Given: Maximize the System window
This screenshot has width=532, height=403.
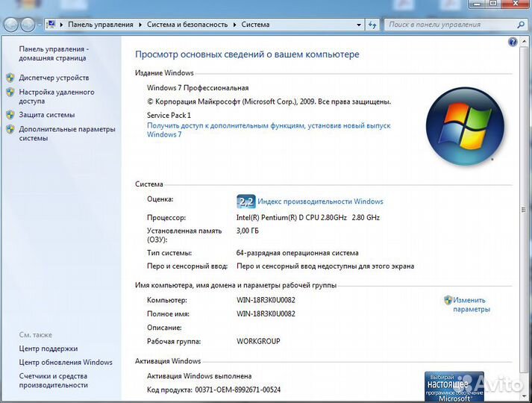Looking at the screenshot, I should [x=493, y=4].
